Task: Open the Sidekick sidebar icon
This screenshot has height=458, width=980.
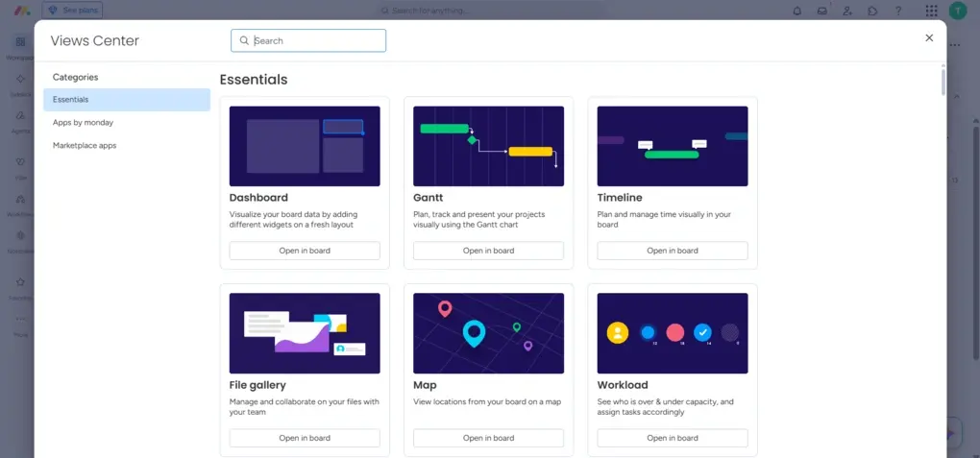Action: click(20, 79)
